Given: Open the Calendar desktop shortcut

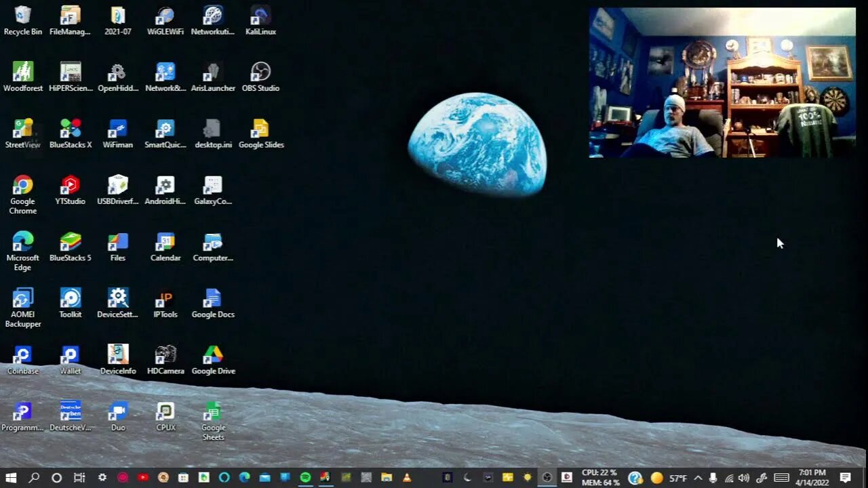Looking at the screenshot, I should [x=165, y=247].
